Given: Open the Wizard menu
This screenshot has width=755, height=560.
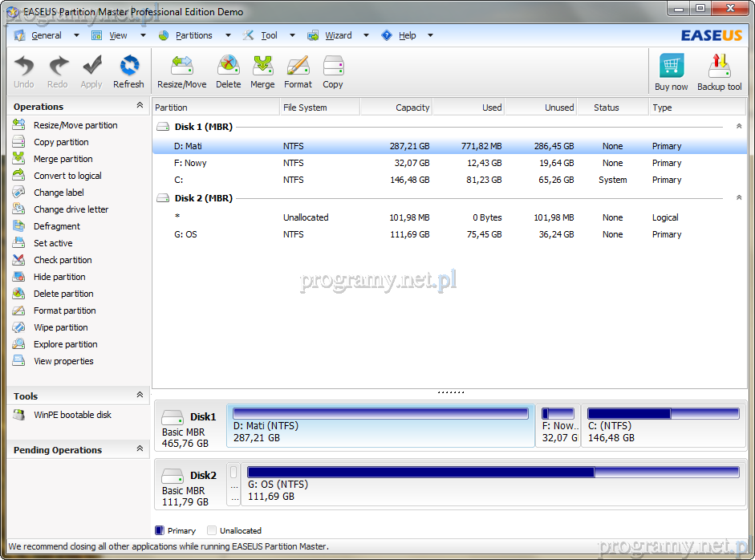Looking at the screenshot, I should (338, 35).
